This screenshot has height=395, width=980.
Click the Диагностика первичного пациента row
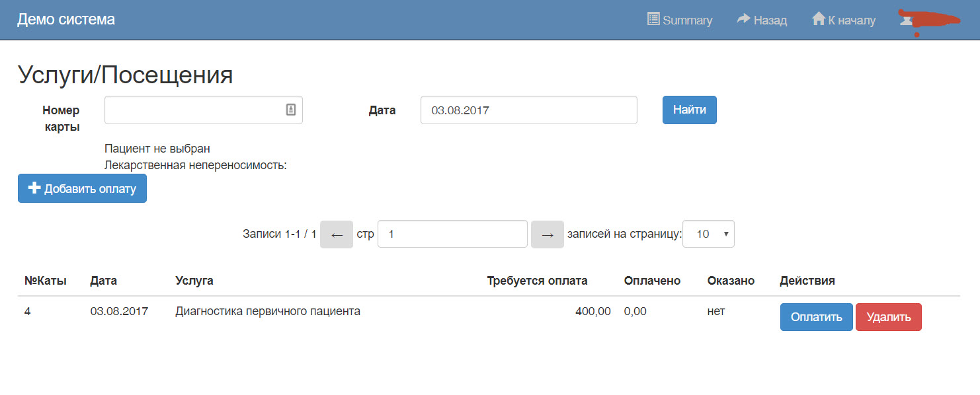(x=268, y=311)
